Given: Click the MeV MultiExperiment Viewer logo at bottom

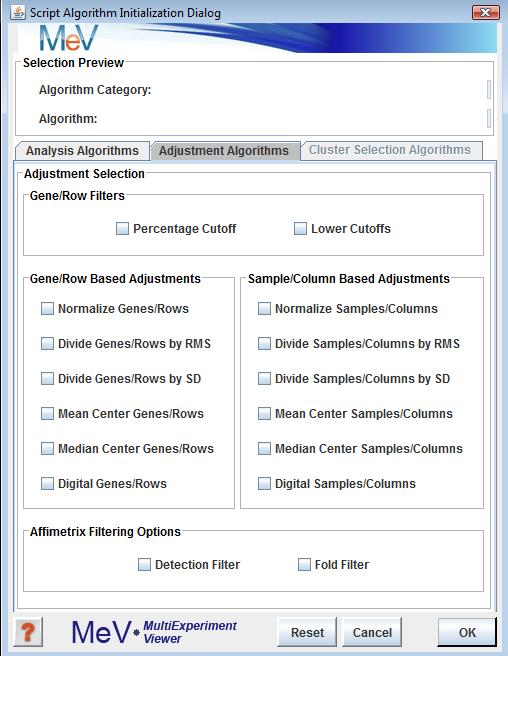Looking at the screenshot, I should [154, 632].
